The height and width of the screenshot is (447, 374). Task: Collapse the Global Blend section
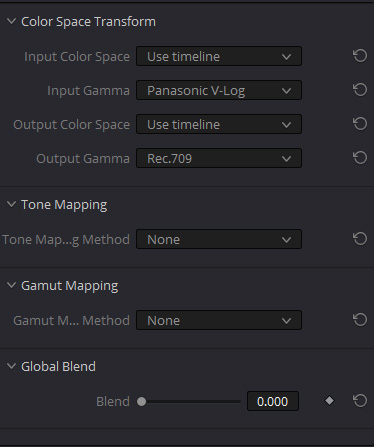(11, 366)
